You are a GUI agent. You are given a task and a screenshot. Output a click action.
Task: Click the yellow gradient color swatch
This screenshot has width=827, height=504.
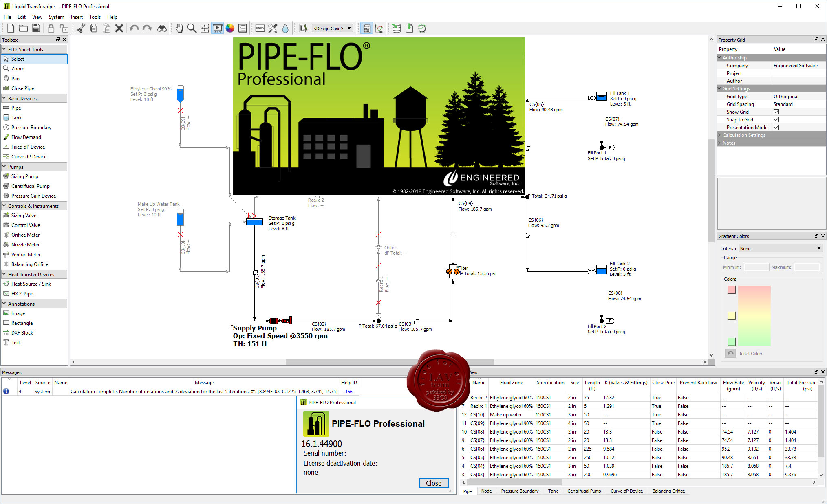pyautogui.click(x=732, y=316)
